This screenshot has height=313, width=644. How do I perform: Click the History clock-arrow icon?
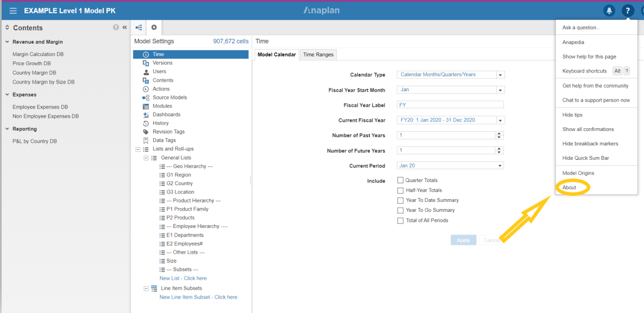point(146,123)
